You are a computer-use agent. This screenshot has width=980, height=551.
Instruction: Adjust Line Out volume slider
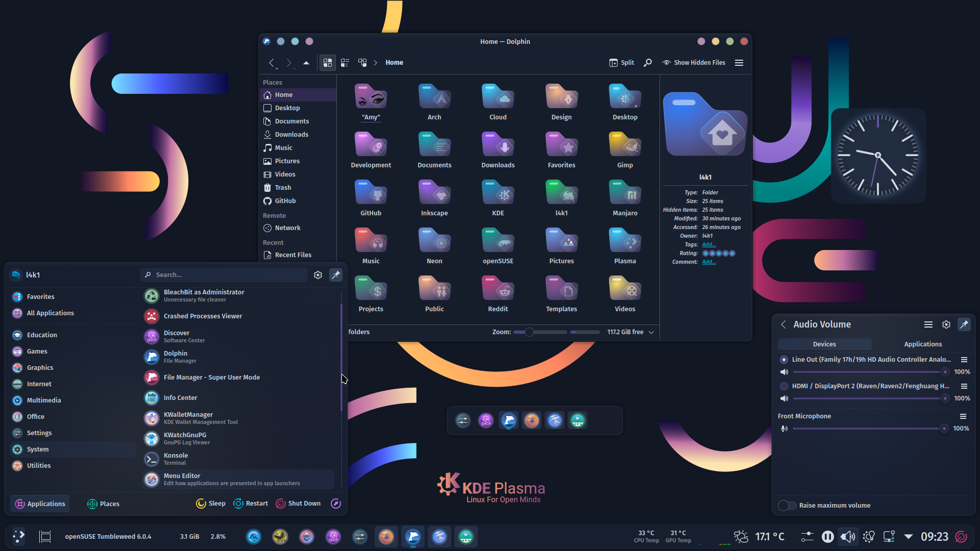871,372
